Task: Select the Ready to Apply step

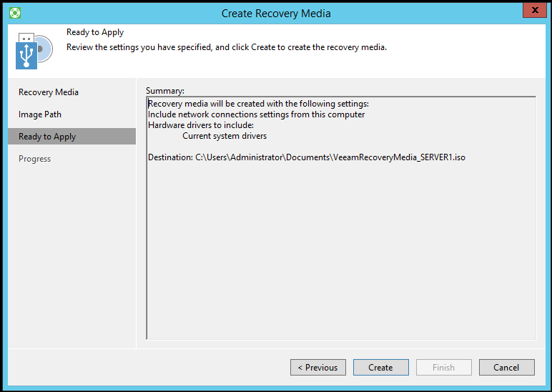Action: coord(47,137)
